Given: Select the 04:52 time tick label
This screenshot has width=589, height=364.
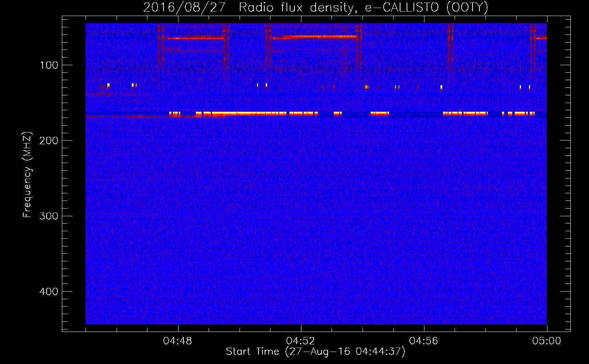Looking at the screenshot, I should [301, 341].
